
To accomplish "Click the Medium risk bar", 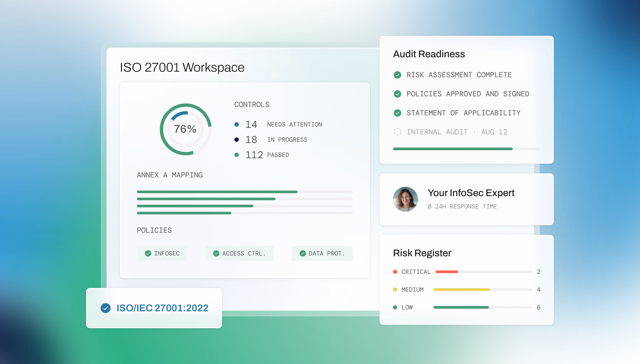I will [x=483, y=289].
